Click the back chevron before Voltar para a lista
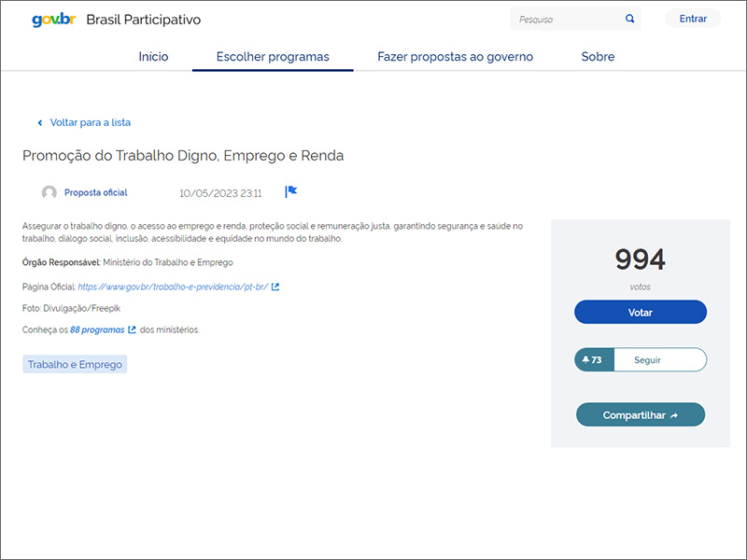Screen dimensions: 747x560 pyautogui.click(x=40, y=122)
